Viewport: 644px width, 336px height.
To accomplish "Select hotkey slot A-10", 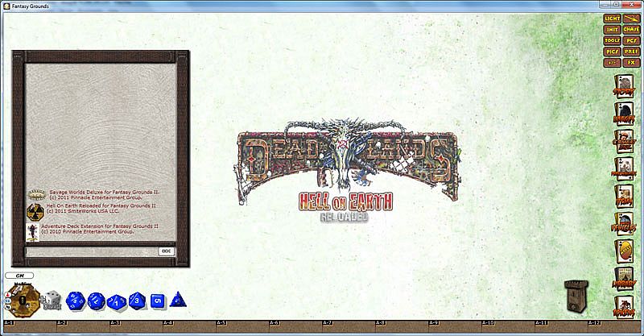I will pyautogui.click(x=508, y=326).
